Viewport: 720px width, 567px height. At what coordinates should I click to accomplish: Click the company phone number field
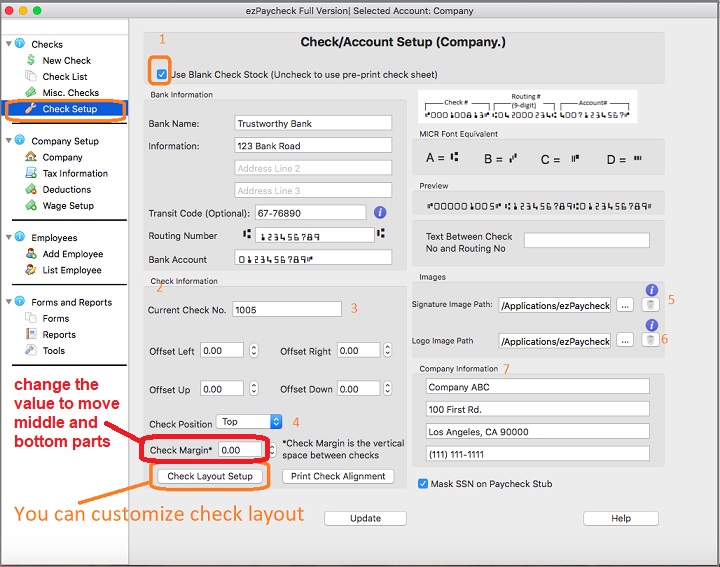pyautogui.click(x=538, y=454)
